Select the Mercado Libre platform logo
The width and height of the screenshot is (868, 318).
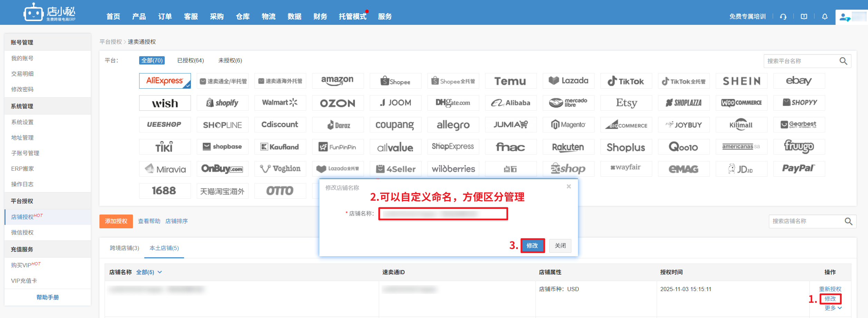pos(568,103)
